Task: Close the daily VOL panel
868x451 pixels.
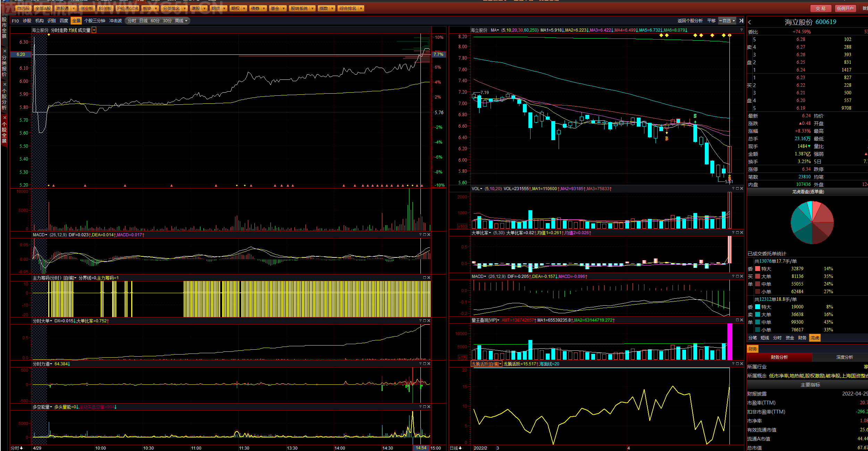Action: [742, 189]
